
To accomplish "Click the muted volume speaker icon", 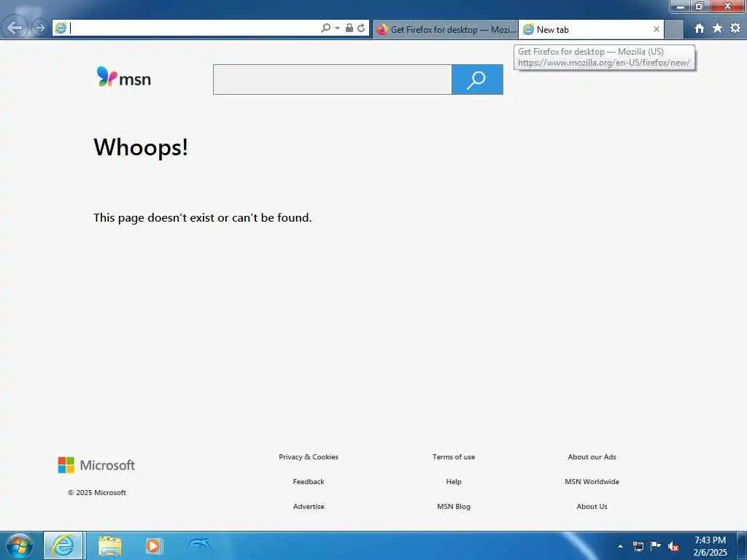I will pos(673,547).
